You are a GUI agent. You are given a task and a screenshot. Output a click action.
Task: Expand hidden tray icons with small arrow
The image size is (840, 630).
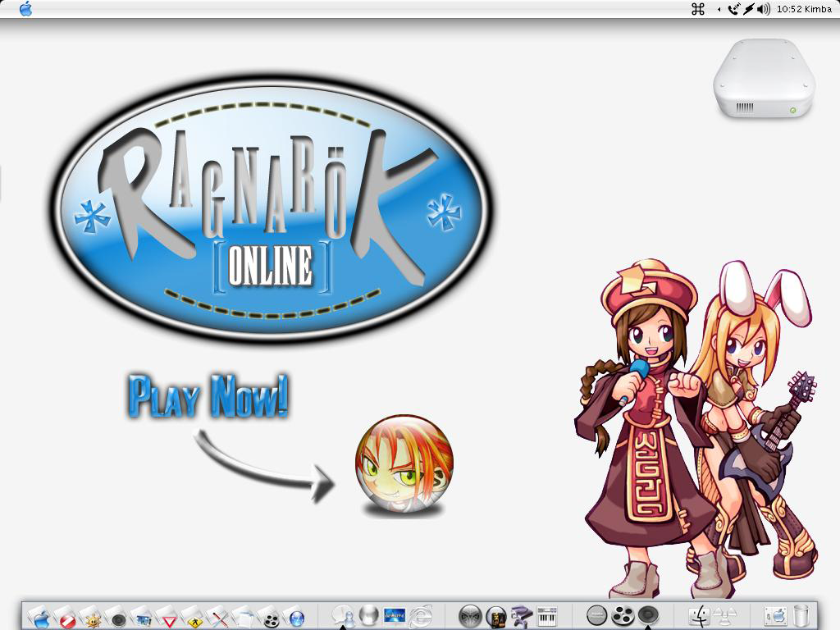pos(719,9)
